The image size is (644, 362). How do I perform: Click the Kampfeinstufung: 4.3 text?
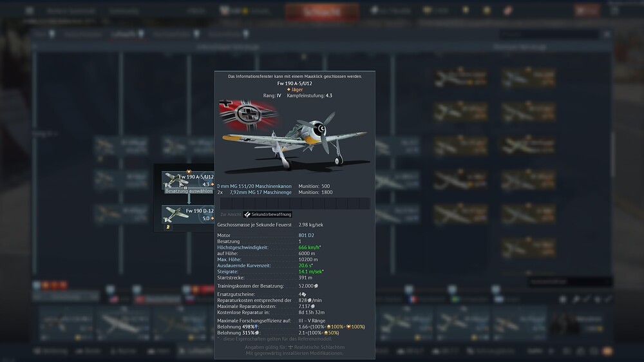point(310,96)
